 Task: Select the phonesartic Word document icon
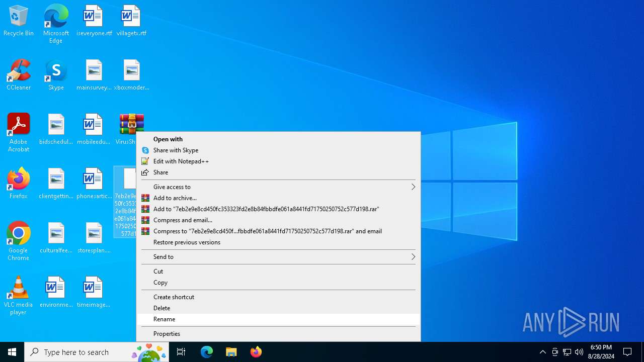(x=94, y=184)
